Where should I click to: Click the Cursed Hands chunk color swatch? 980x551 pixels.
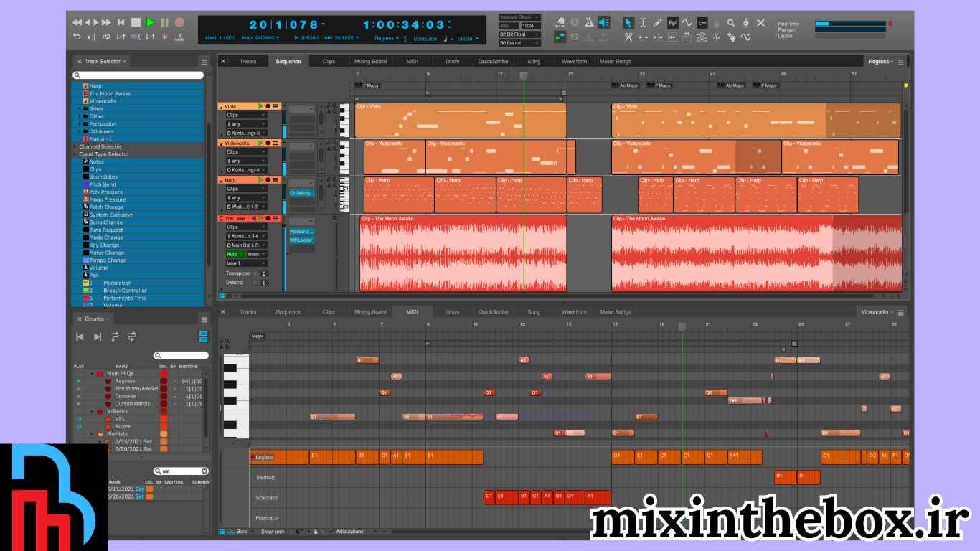(x=164, y=404)
